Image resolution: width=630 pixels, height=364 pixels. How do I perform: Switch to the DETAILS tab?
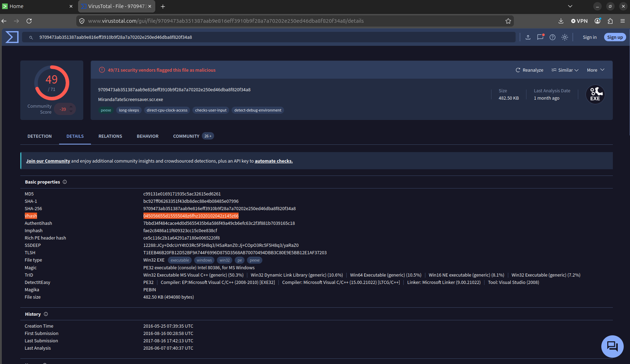click(75, 136)
